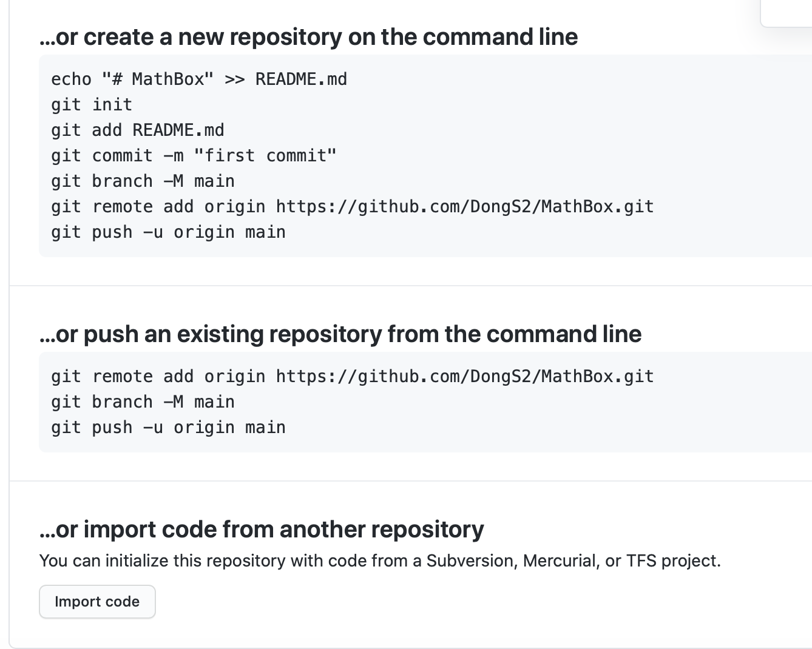Click the Import code button
The width and height of the screenshot is (812, 649).
(x=97, y=602)
